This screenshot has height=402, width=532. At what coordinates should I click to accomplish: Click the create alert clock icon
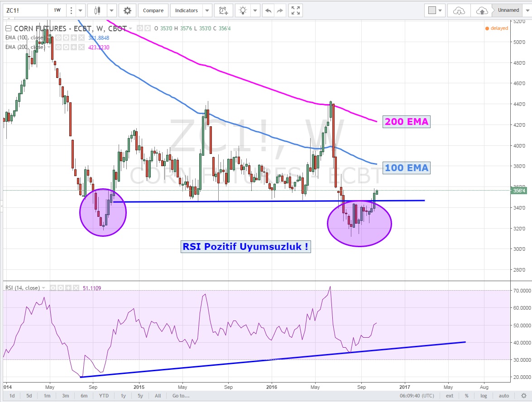(223, 10)
